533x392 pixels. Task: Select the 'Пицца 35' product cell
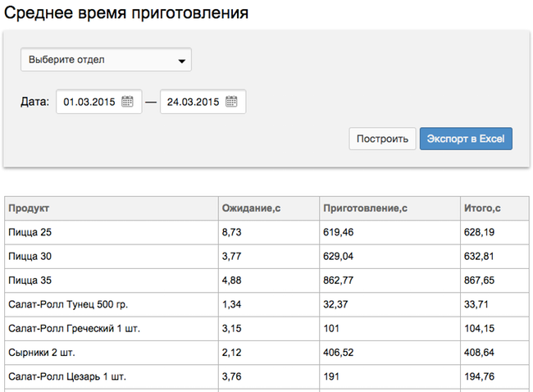click(112, 280)
